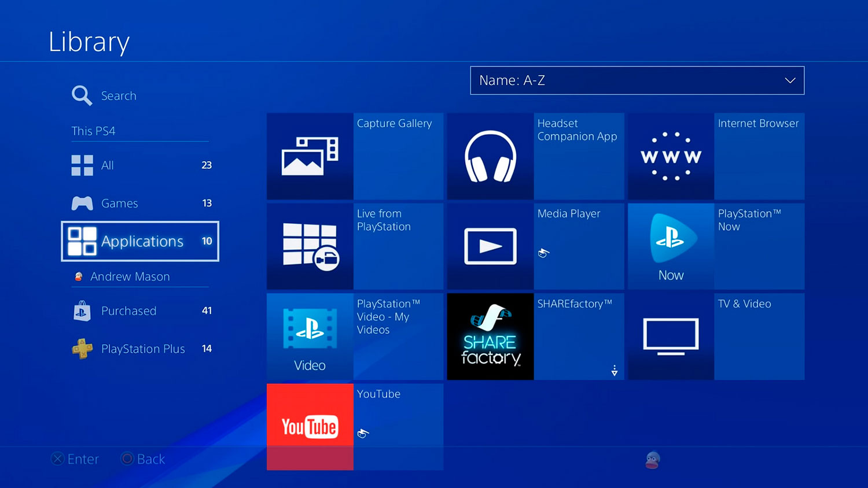Click the Applications count 10
This screenshot has width=868, height=488.
207,241
